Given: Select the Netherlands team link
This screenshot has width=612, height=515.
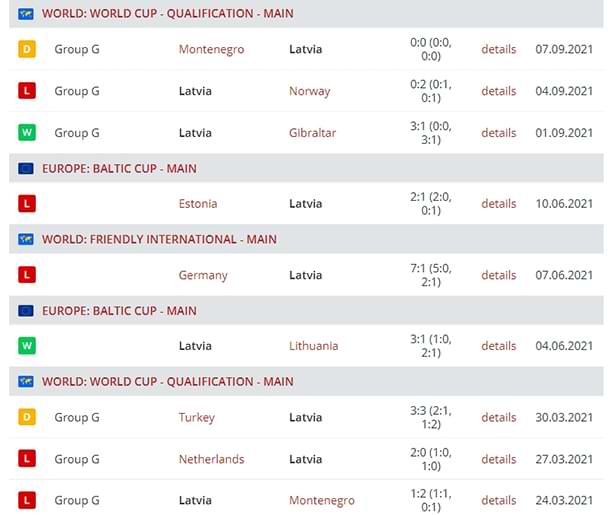Looking at the screenshot, I should point(212,459).
